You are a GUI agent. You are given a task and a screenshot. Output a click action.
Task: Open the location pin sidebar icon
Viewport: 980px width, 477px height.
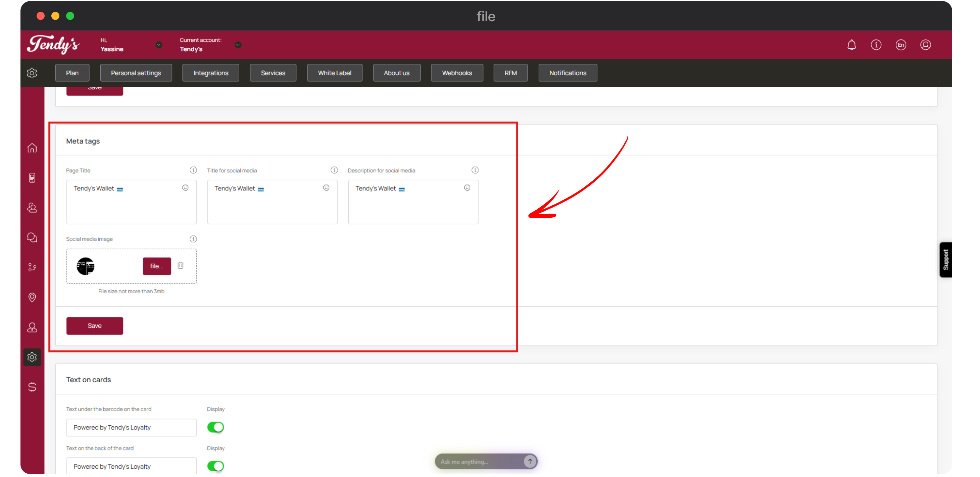click(32, 297)
